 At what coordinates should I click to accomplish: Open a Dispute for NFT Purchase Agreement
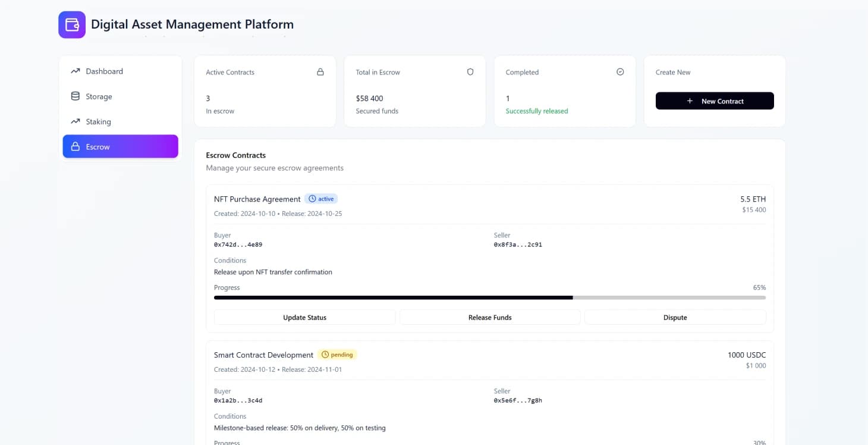pos(675,317)
